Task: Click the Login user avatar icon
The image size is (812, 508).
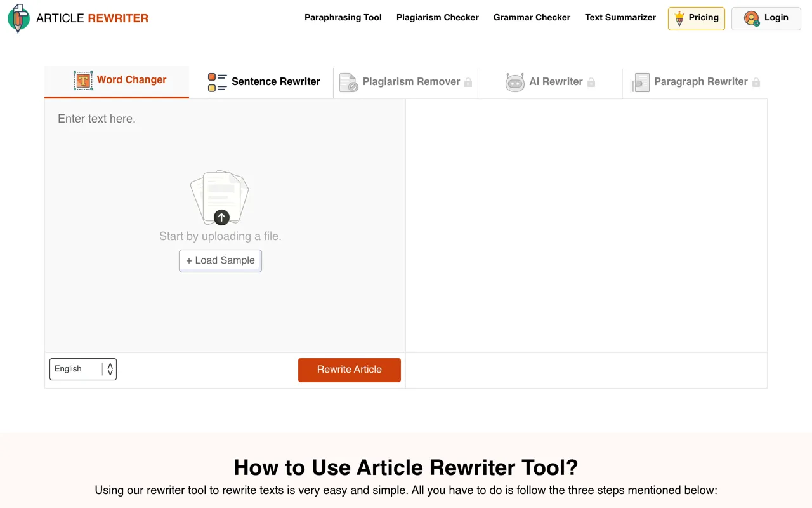Action: [x=752, y=18]
